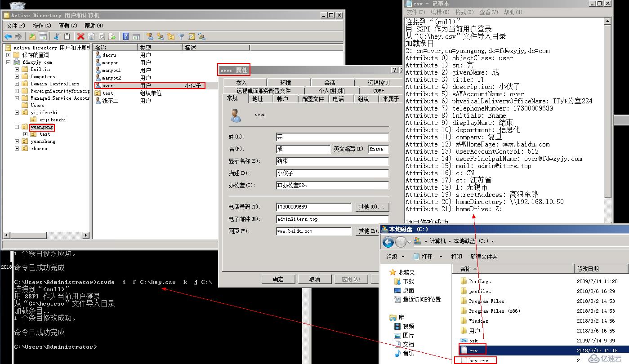
Task: Click the add to group icon
Action: coord(202,37)
